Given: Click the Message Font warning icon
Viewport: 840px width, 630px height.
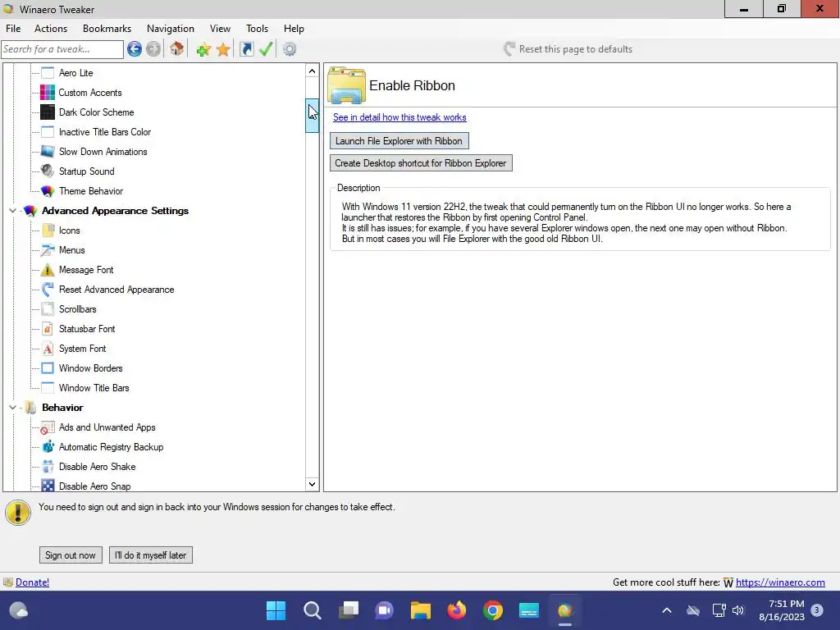Looking at the screenshot, I should click(48, 269).
